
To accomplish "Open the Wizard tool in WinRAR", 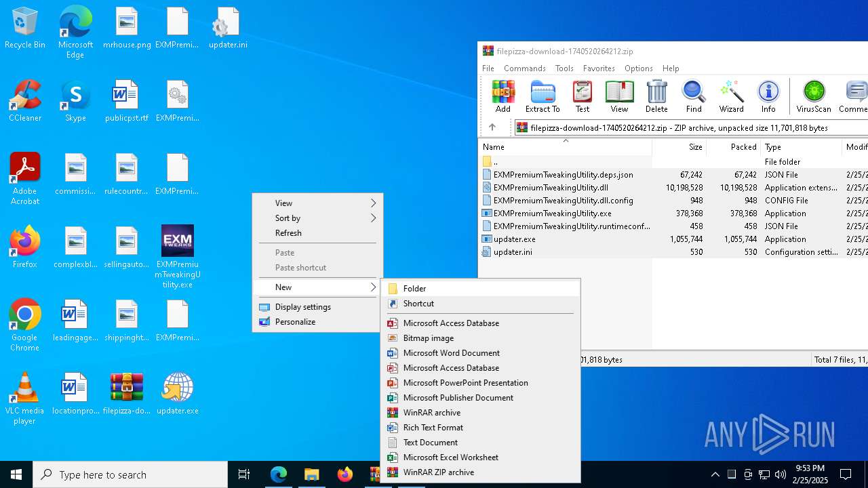I will tap(731, 96).
